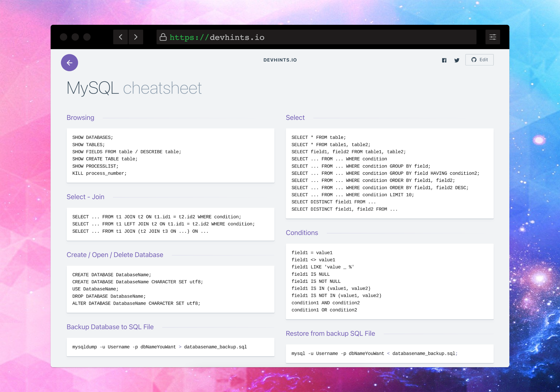Click the Create / Open / Delete Database heading
This screenshot has width=560, height=392.
(x=115, y=255)
